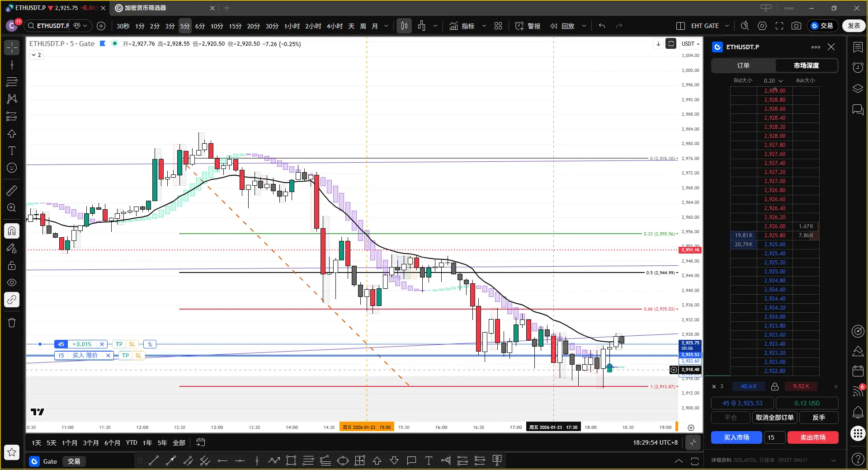Set chart range to 3个月
868x470 pixels.
(90, 443)
